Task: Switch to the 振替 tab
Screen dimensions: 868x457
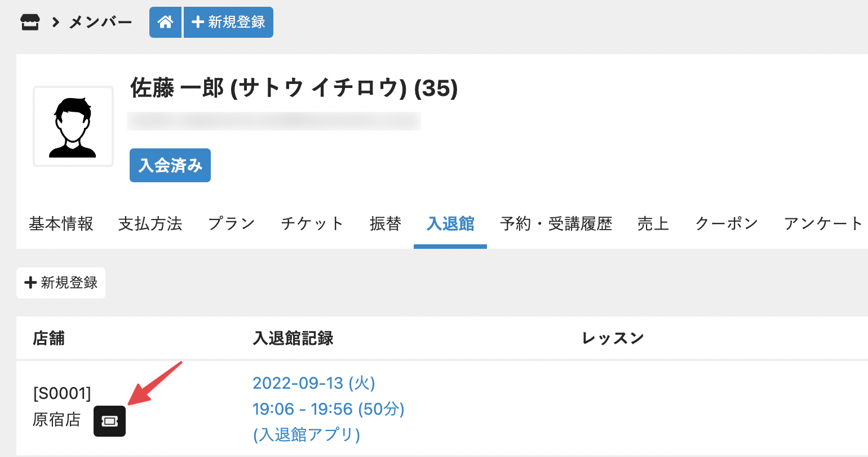Action: point(386,224)
